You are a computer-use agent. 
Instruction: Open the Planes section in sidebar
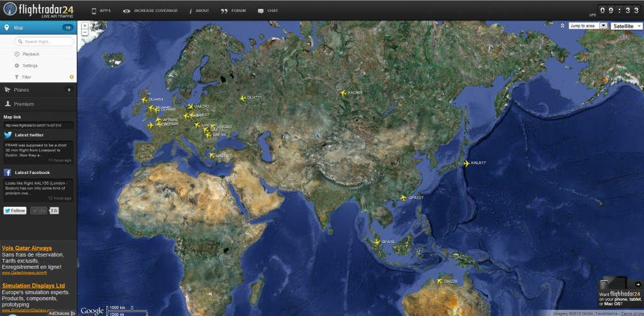pos(38,90)
